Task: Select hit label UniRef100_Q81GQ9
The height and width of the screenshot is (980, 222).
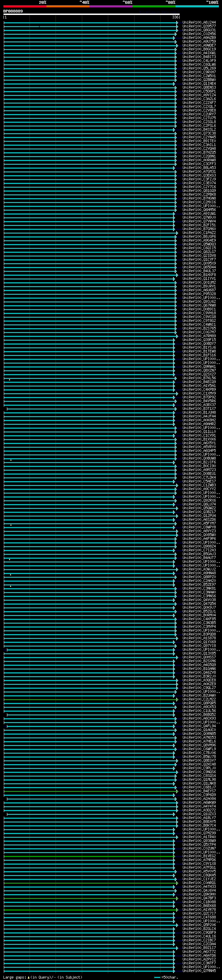Action: point(199,191)
